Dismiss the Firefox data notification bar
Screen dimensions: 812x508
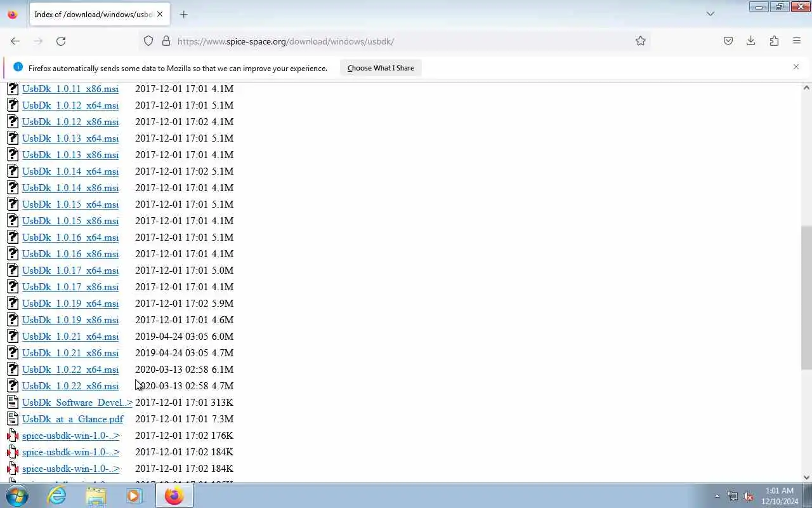click(796, 67)
